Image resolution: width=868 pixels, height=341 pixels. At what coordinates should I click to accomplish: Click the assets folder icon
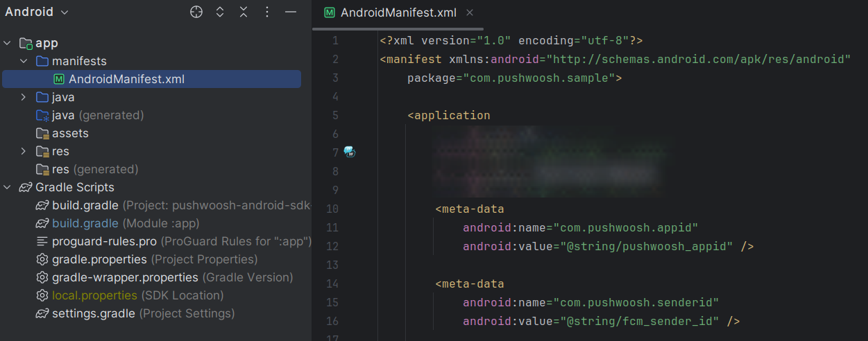tap(42, 133)
